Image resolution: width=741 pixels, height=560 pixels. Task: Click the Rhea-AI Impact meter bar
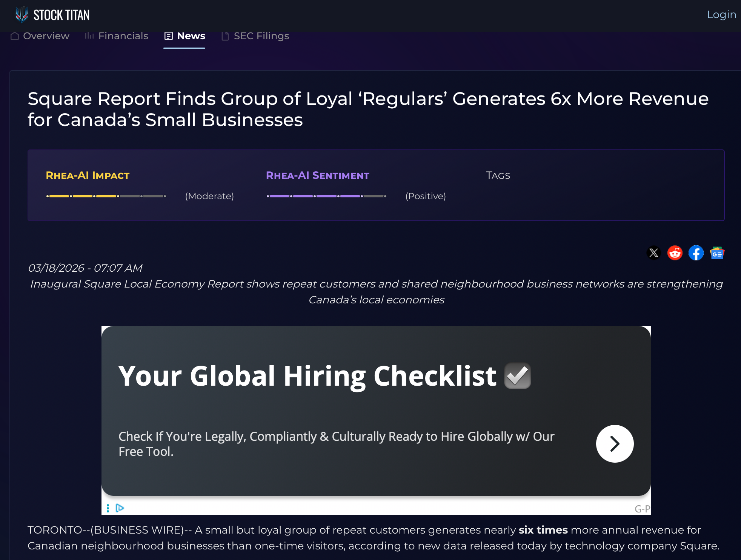point(106,196)
